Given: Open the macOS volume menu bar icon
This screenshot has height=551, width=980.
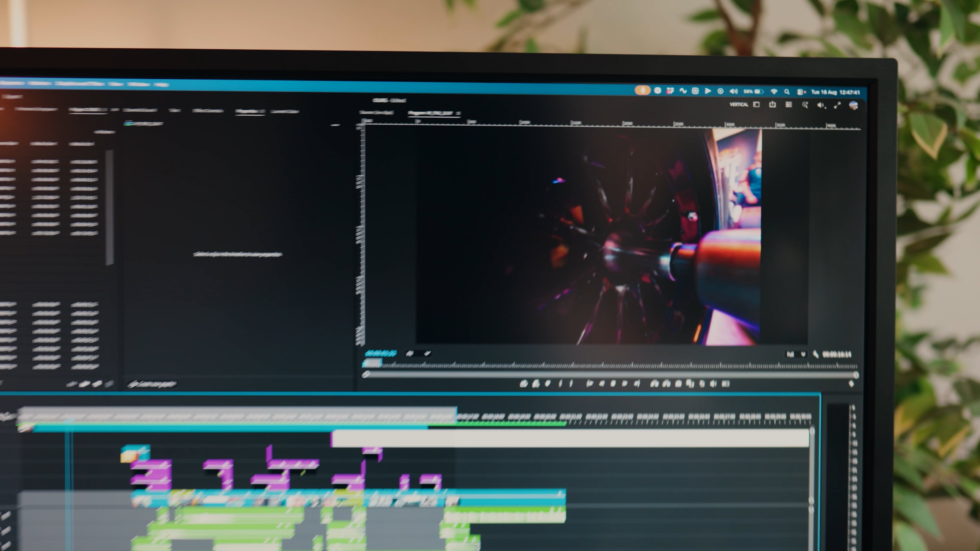Looking at the screenshot, I should (733, 92).
